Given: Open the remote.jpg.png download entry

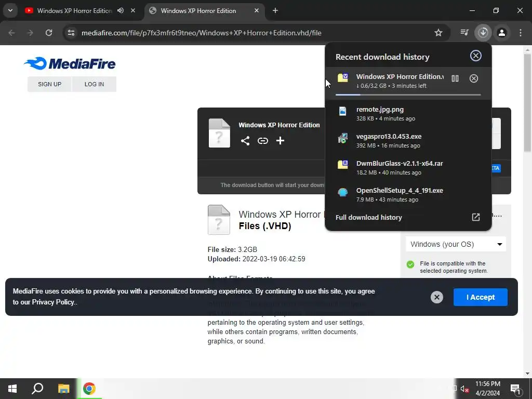Looking at the screenshot, I should click(408, 114).
